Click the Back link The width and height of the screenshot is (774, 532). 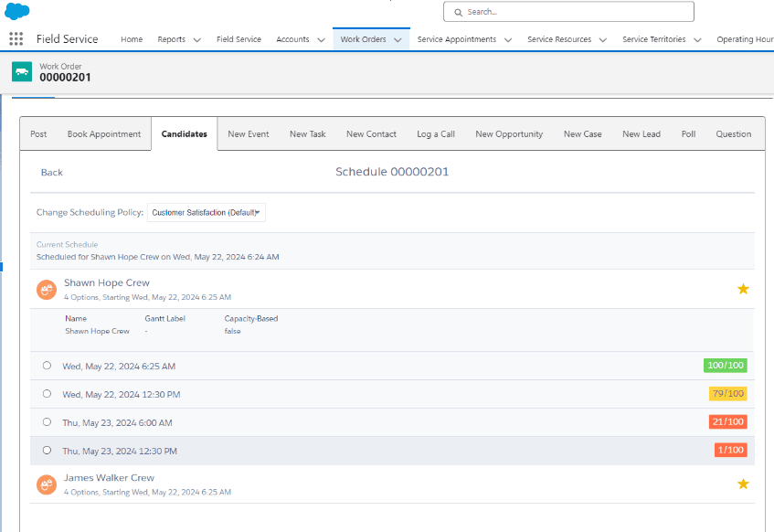tap(52, 173)
